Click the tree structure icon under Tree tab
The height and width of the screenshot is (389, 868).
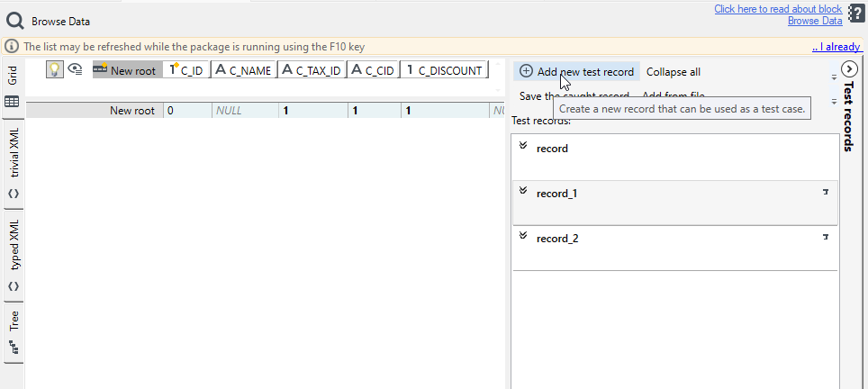tap(14, 348)
